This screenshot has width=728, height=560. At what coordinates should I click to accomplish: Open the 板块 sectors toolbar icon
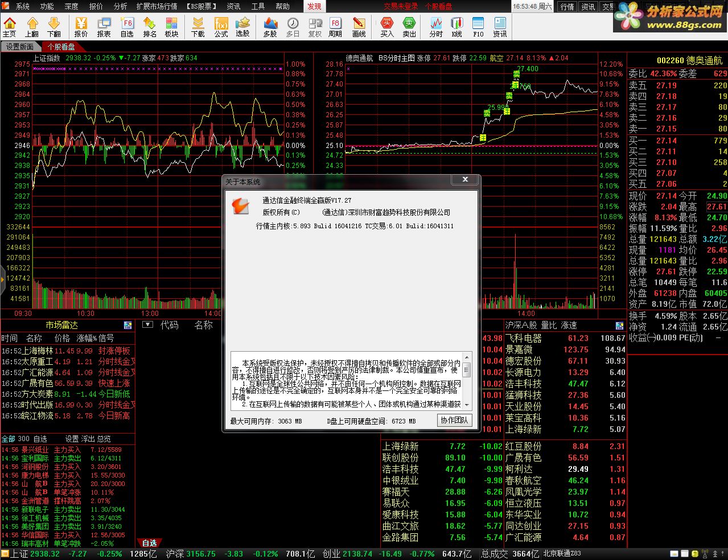tap(171, 27)
